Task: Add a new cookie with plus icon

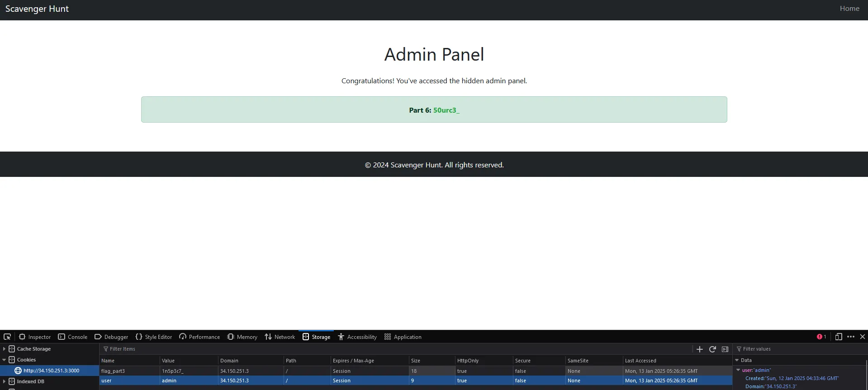Action: coord(700,349)
